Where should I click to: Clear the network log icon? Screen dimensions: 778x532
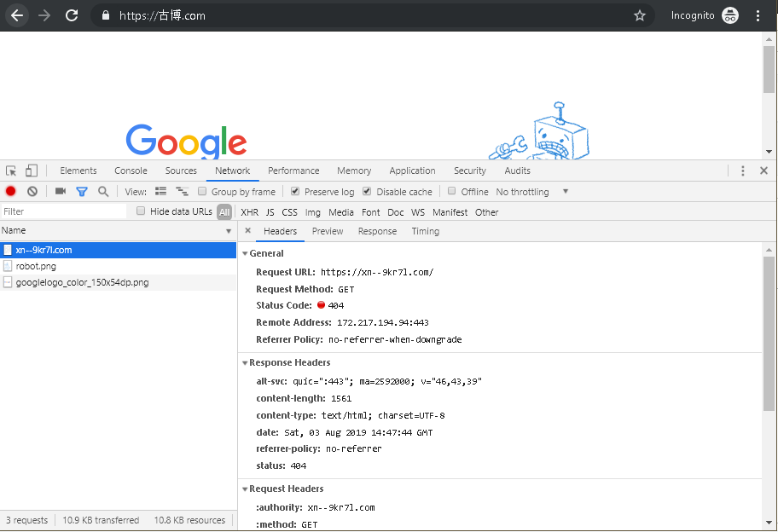(x=32, y=191)
